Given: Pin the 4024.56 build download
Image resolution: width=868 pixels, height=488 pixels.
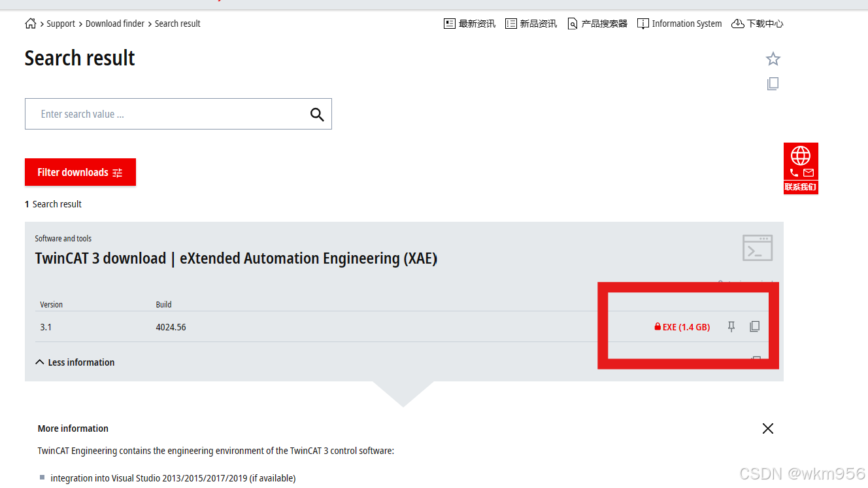Looking at the screenshot, I should 731,326.
